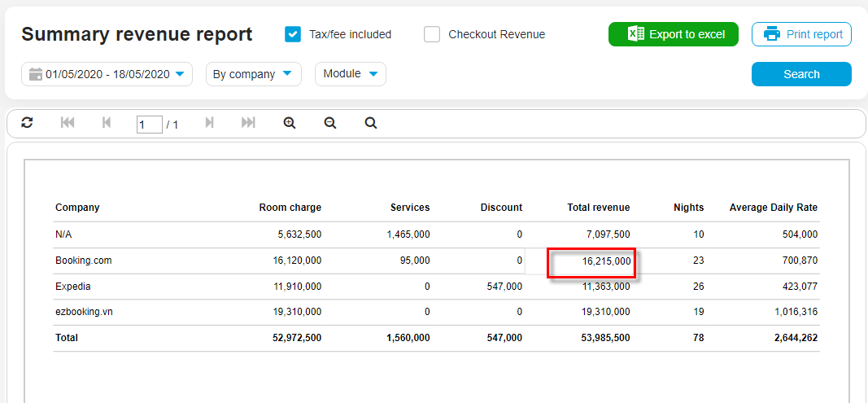Click the magnifier search icon in toolbar
This screenshot has width=868, height=403.
tap(370, 123)
